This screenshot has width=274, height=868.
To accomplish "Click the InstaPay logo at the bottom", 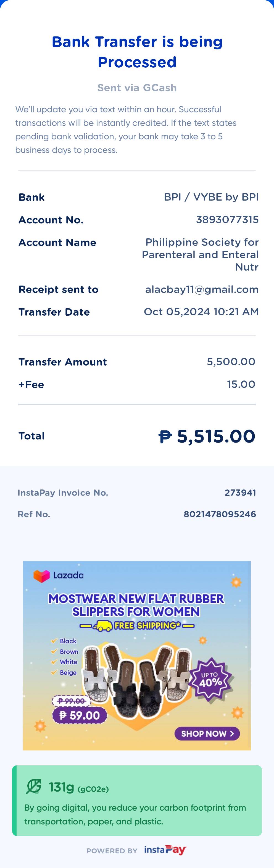I will pyautogui.click(x=165, y=850).
